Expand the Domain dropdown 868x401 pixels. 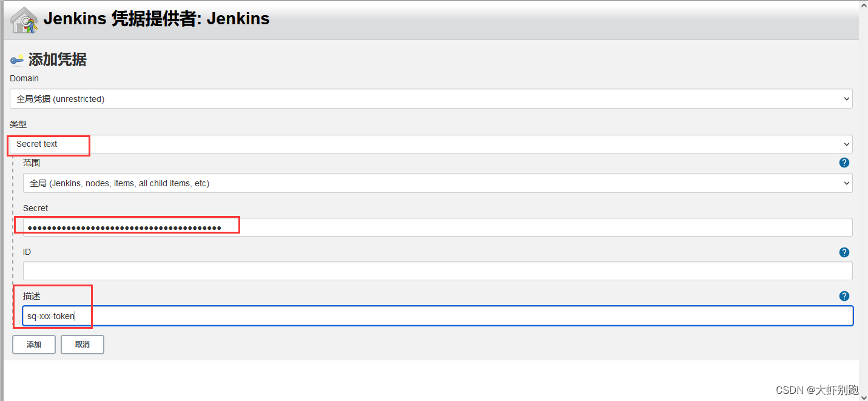click(x=431, y=99)
